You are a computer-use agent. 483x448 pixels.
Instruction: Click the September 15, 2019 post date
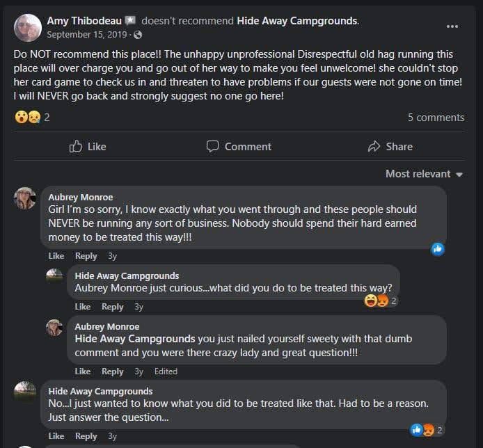(x=88, y=35)
